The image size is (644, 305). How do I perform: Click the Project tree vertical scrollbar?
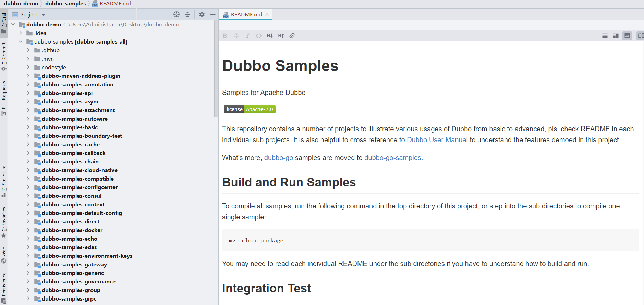[216, 69]
